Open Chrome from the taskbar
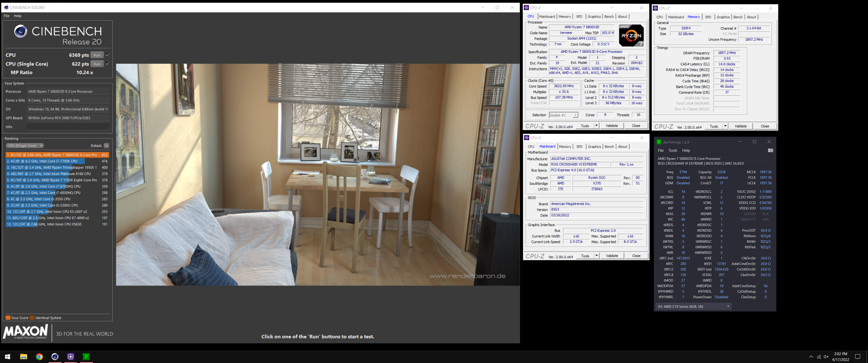The width and height of the screenshot is (868, 363). (x=39, y=357)
